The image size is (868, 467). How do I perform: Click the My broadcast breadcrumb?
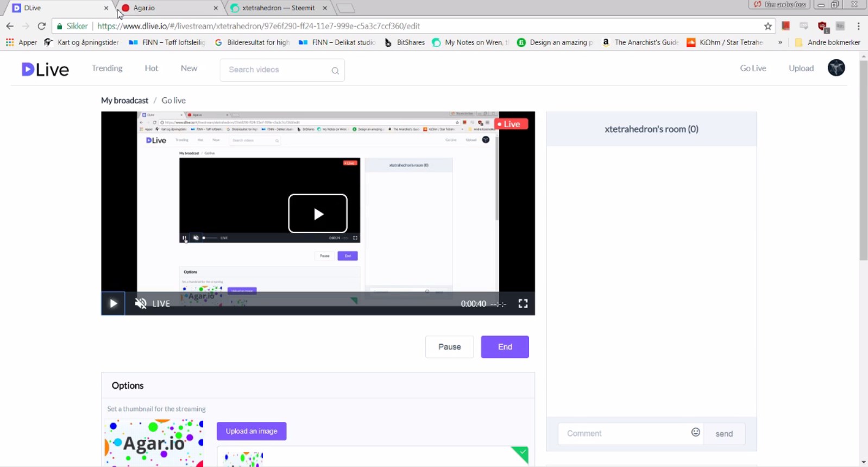coord(124,100)
